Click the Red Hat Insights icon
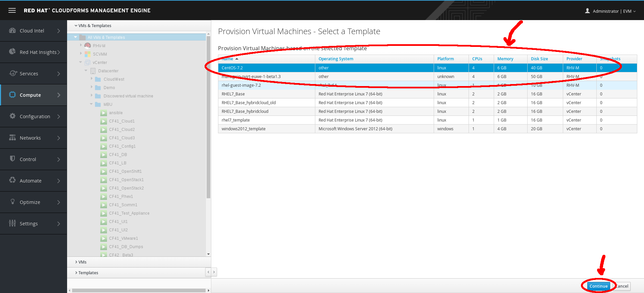This screenshot has height=293, width=644. tap(12, 52)
